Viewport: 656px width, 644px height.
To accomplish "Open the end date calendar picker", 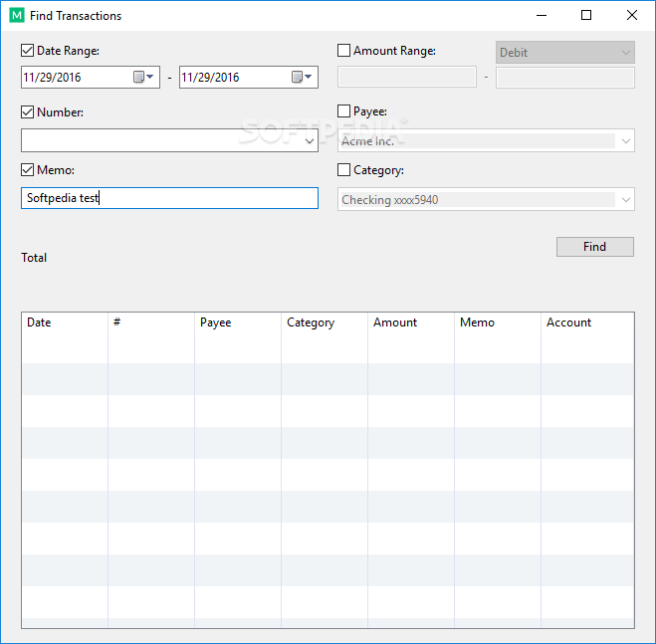I will [302, 77].
